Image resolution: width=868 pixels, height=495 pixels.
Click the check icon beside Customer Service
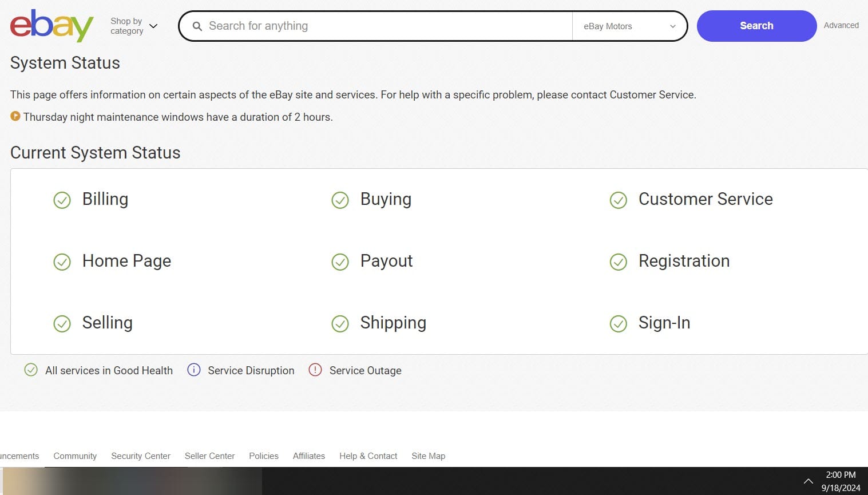coord(618,200)
